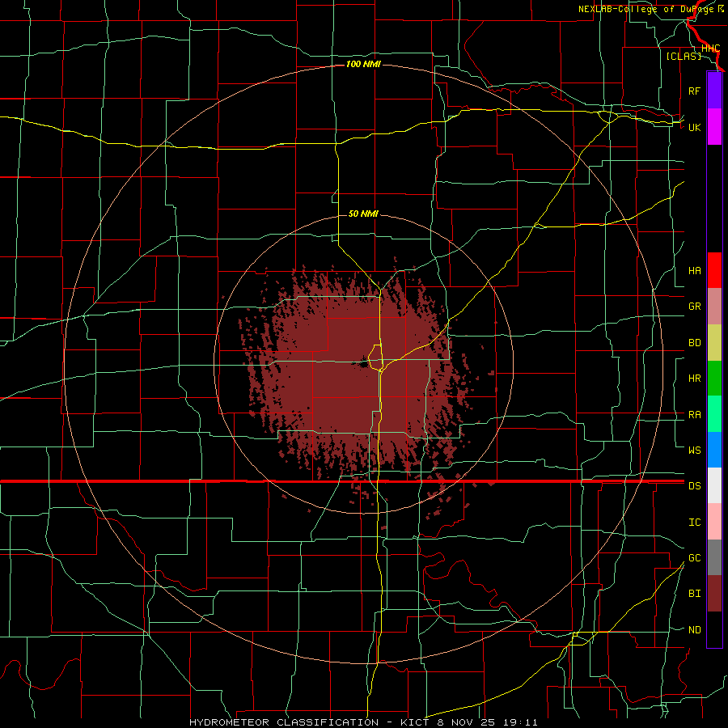The height and width of the screenshot is (728, 728).
Task: Click the HA legend label
Action: coord(694,270)
